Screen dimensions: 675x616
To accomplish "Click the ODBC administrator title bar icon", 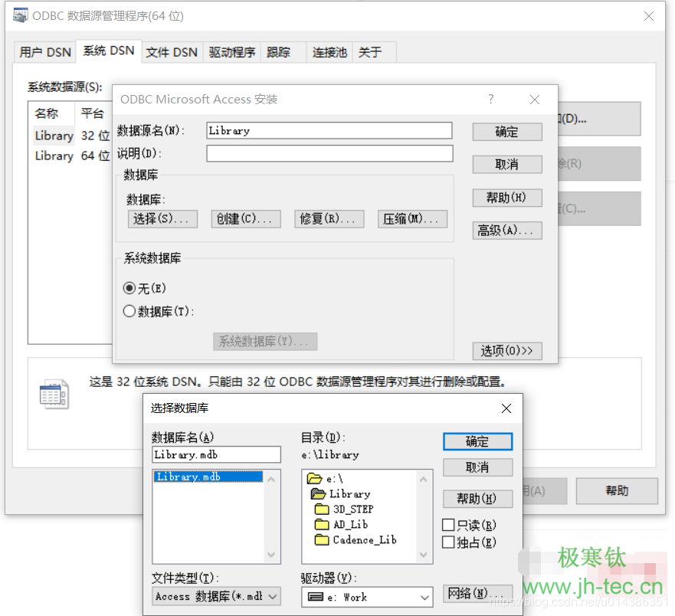I will tap(21, 16).
